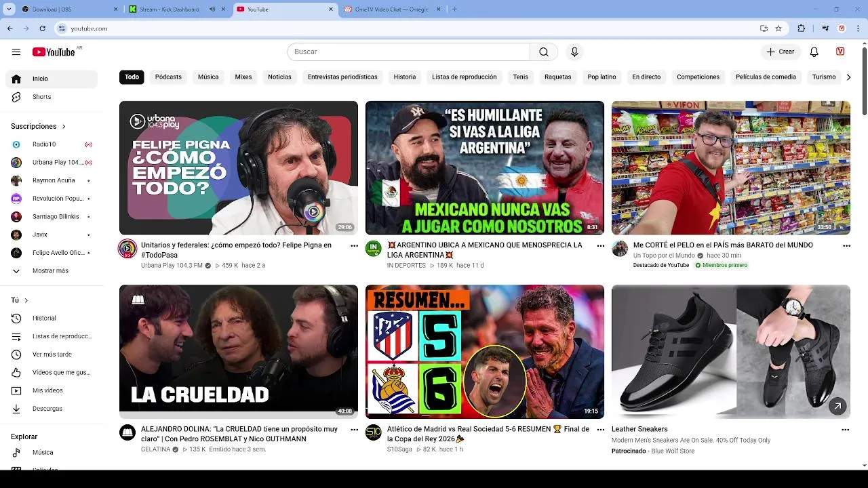
Task: Open Radio10 subscription channel
Action: point(52,144)
